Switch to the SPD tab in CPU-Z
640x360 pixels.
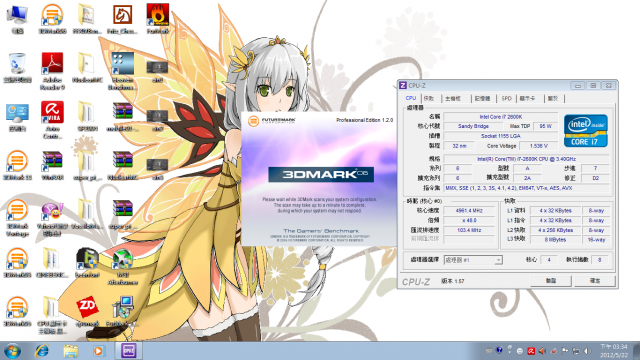[507, 98]
